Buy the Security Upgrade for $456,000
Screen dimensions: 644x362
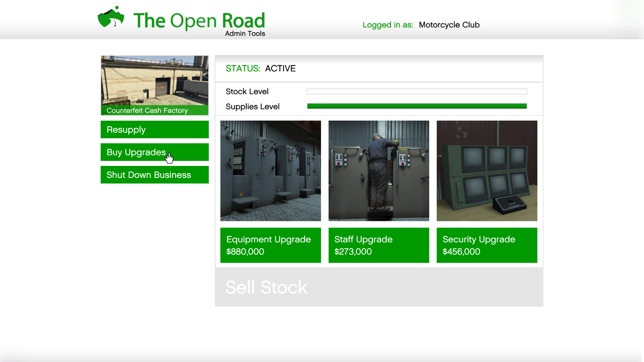tap(487, 245)
